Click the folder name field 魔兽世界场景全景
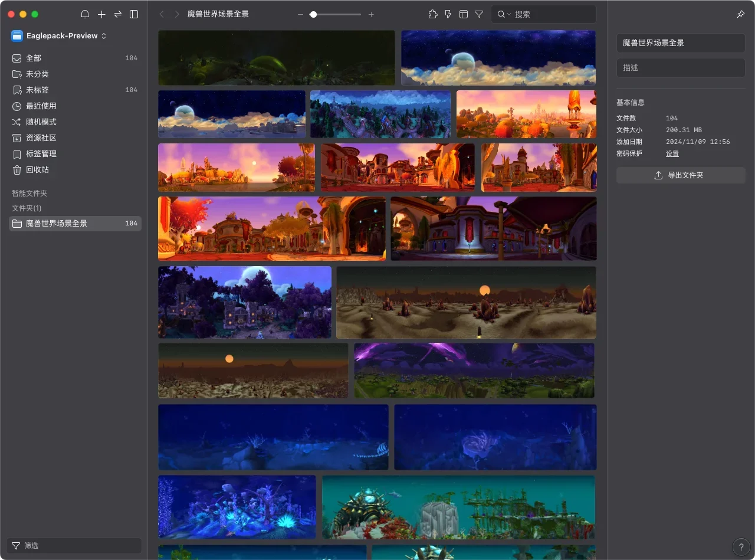 [x=681, y=43]
